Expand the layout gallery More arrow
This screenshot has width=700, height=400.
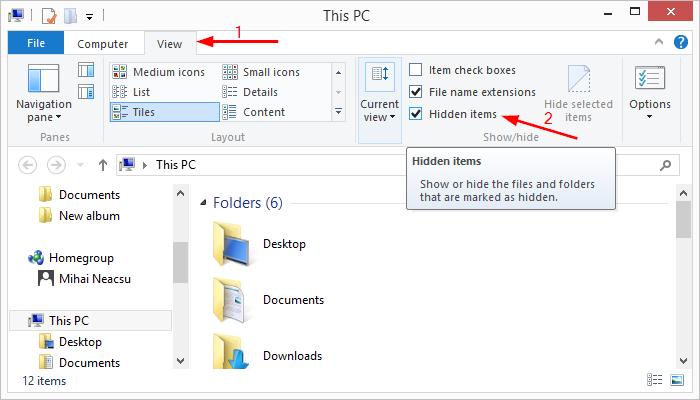tap(338, 112)
